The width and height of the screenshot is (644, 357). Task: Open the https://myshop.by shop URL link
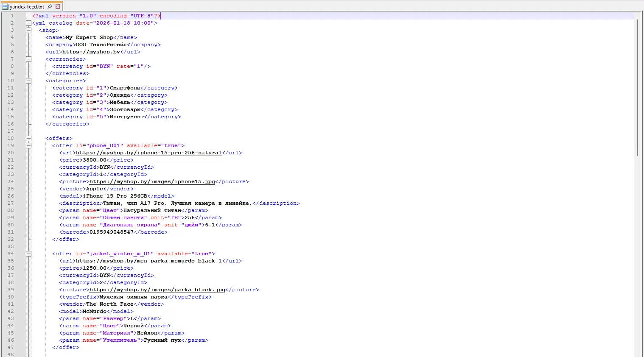91,52
